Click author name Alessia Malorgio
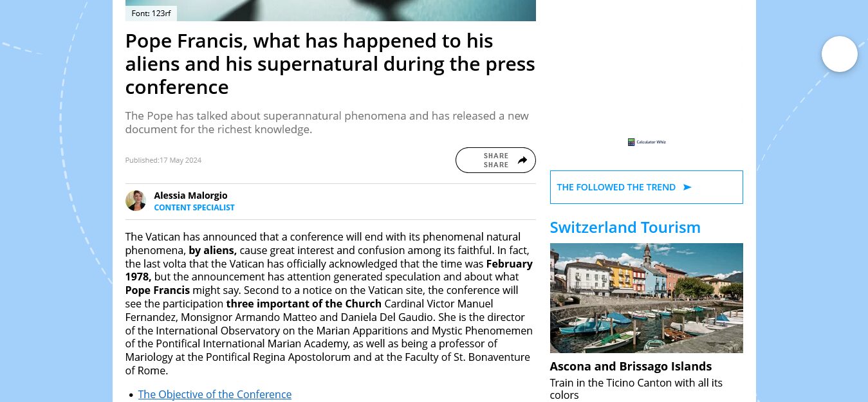Viewport: 868px width, 402px height. [190, 196]
